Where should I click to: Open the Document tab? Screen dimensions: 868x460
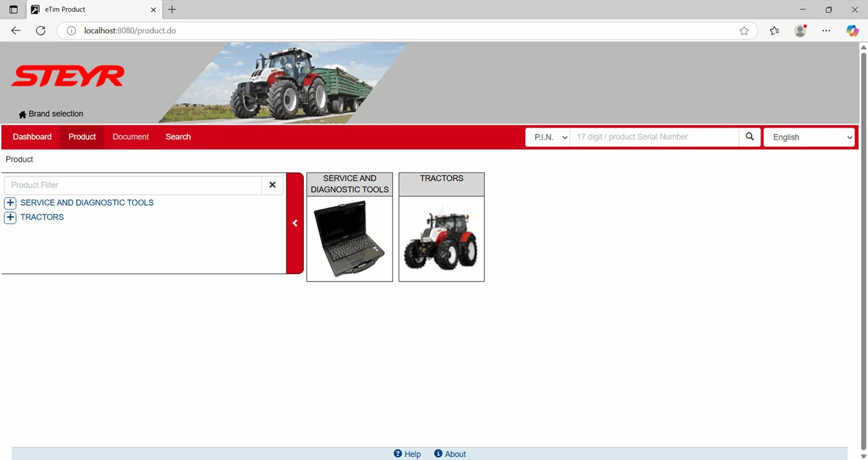pyautogui.click(x=131, y=137)
